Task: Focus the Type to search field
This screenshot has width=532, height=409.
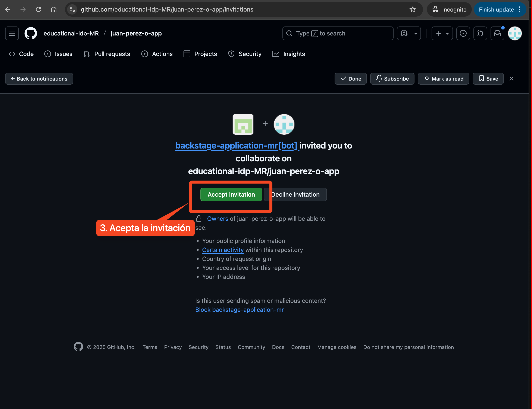Action: [338, 33]
